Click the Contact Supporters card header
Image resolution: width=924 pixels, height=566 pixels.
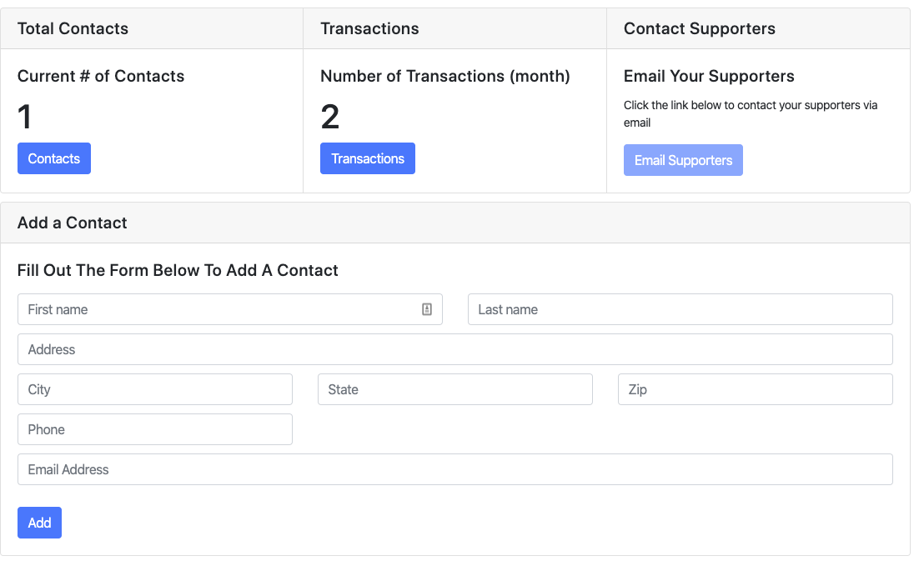699,28
